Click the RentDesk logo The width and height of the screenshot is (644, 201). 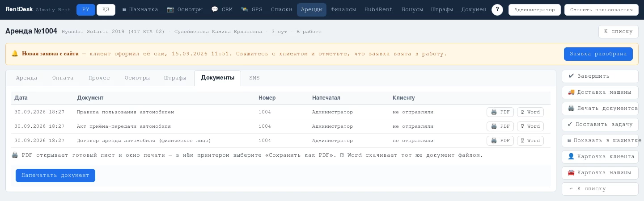click(x=19, y=9)
